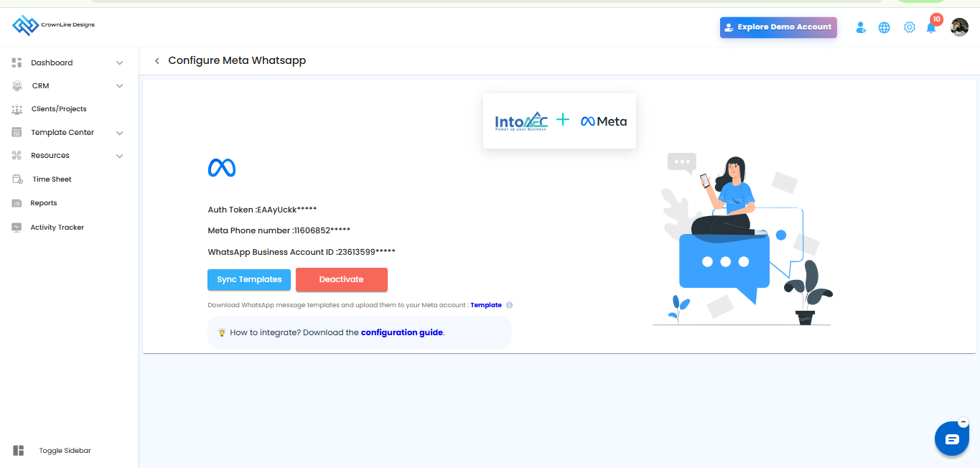The width and height of the screenshot is (980, 468).
Task: Click the WhatsApp Business Account ID text
Action: coord(302,252)
